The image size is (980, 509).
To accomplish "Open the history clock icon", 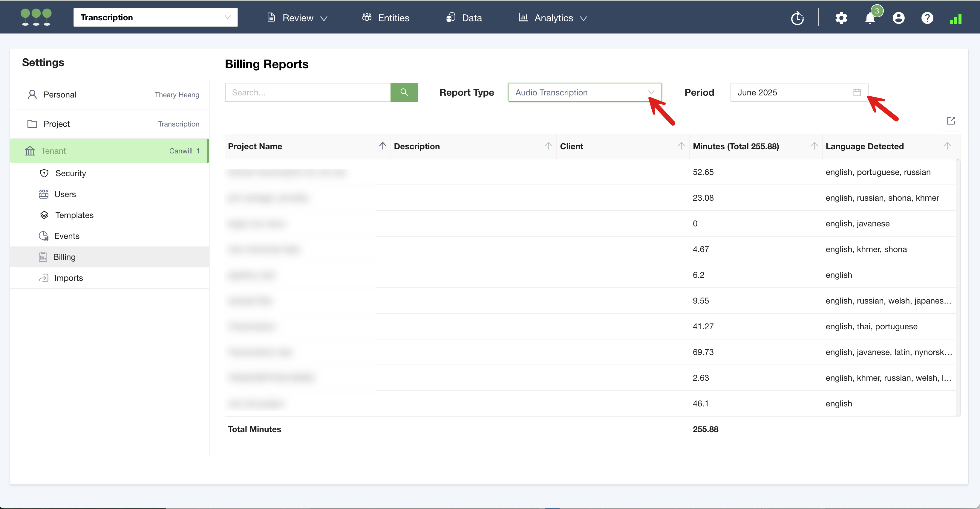I will point(797,18).
